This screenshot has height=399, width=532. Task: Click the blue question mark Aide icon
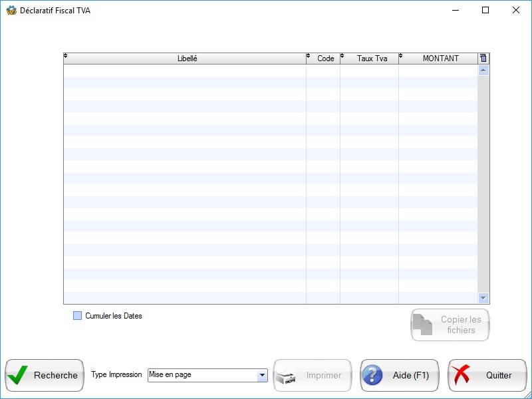coord(373,376)
